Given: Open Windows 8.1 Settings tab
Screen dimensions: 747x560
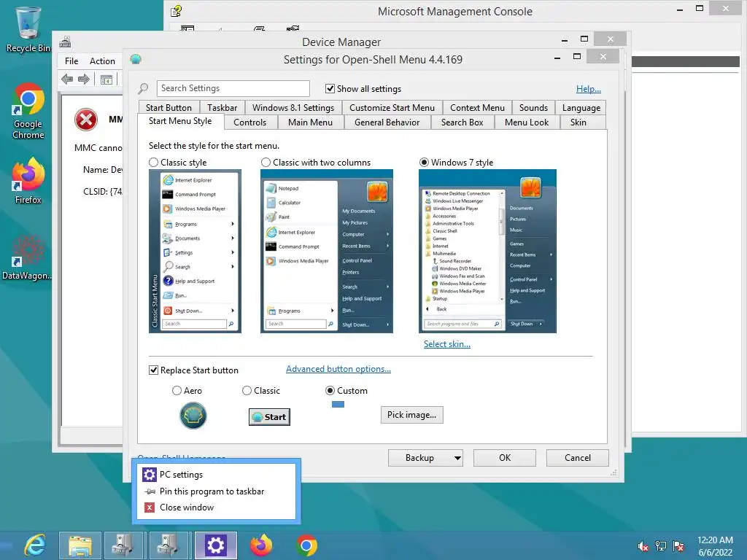Looking at the screenshot, I should tap(293, 108).
